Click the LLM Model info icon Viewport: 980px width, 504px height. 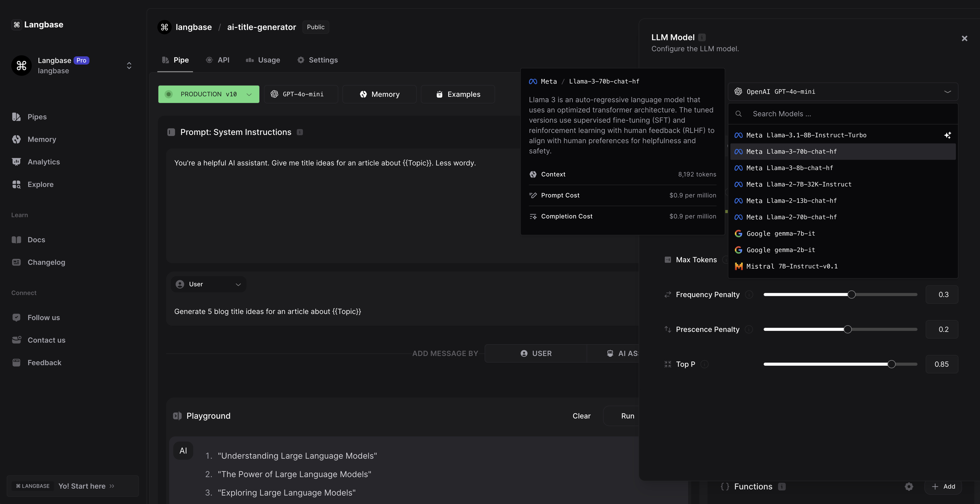pyautogui.click(x=702, y=37)
